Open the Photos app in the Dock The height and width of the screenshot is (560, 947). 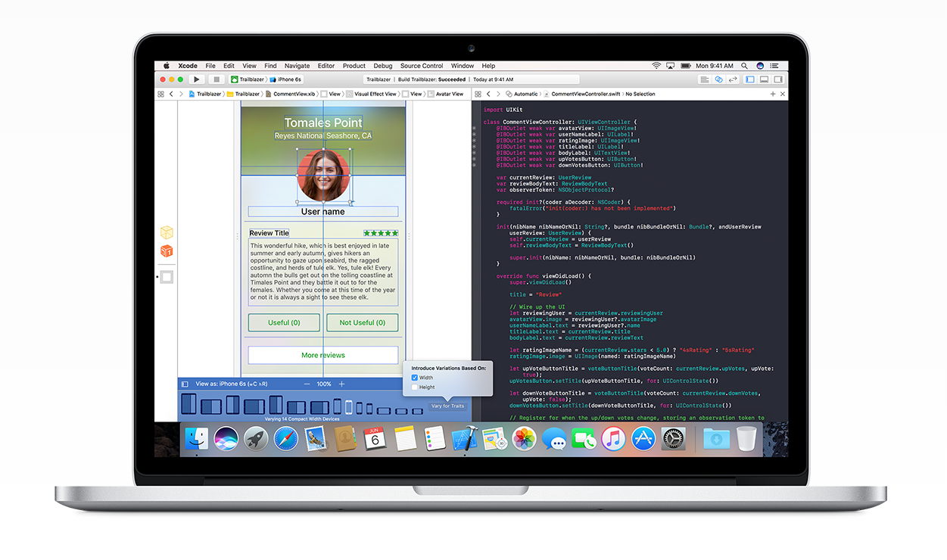[524, 439]
